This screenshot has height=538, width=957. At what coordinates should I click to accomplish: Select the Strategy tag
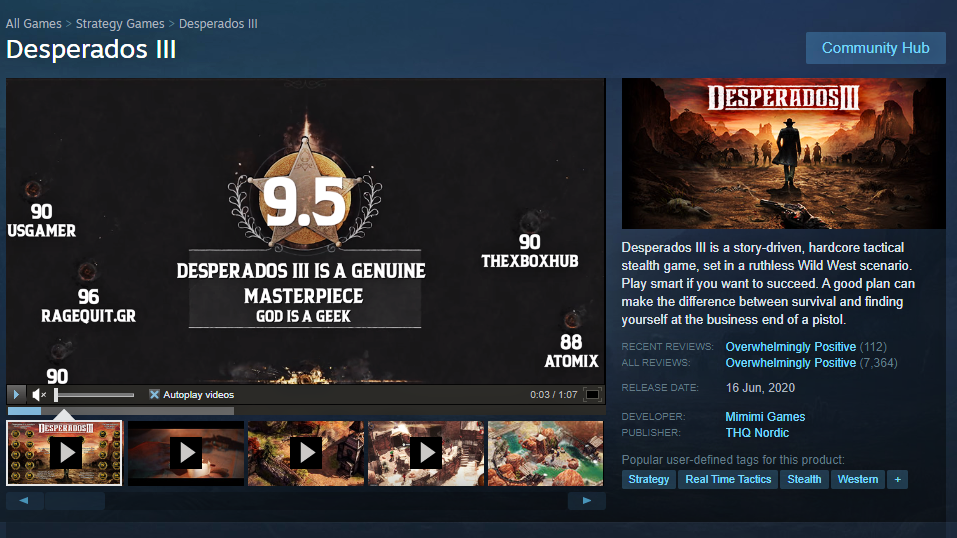pos(649,479)
